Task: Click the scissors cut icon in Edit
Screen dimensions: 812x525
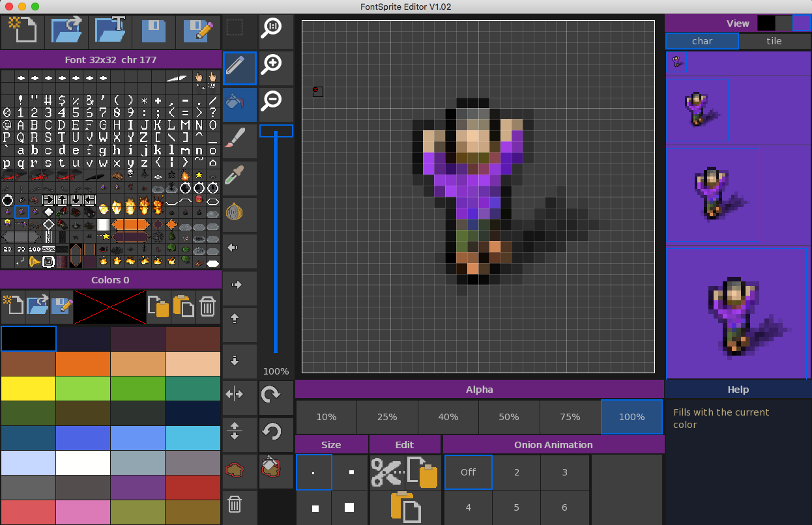Action: point(386,472)
